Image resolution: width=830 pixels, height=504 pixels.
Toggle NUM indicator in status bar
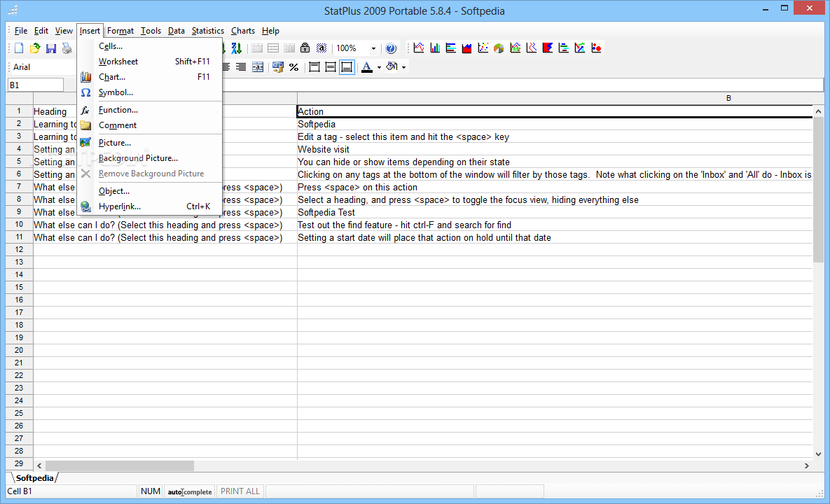(151, 491)
